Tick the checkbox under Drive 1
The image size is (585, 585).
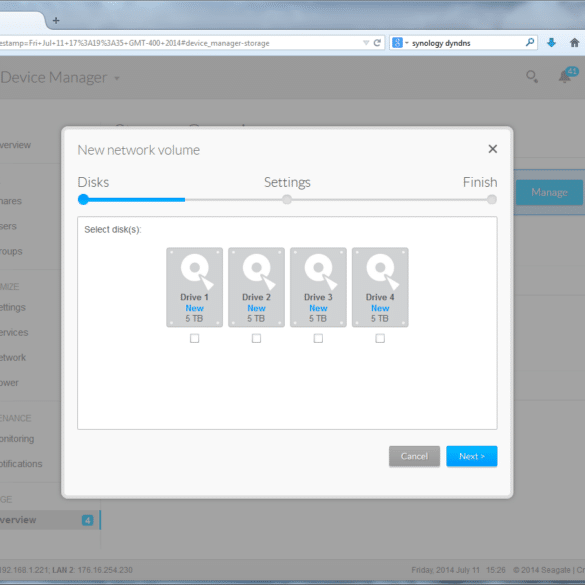coord(194,338)
